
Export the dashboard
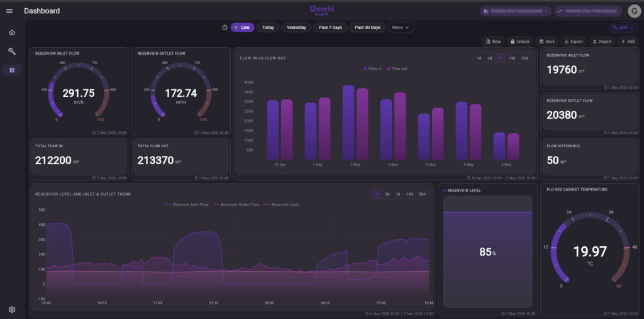coord(574,42)
